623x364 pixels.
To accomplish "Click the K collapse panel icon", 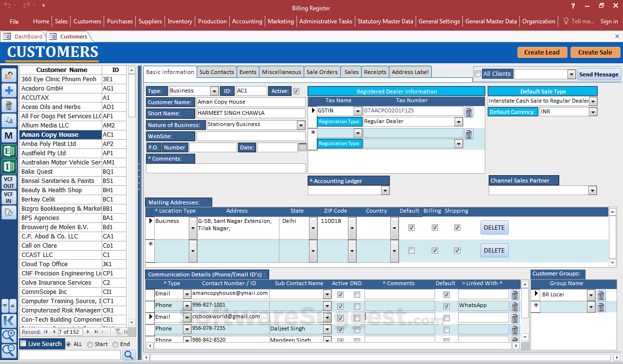I will coord(9,321).
